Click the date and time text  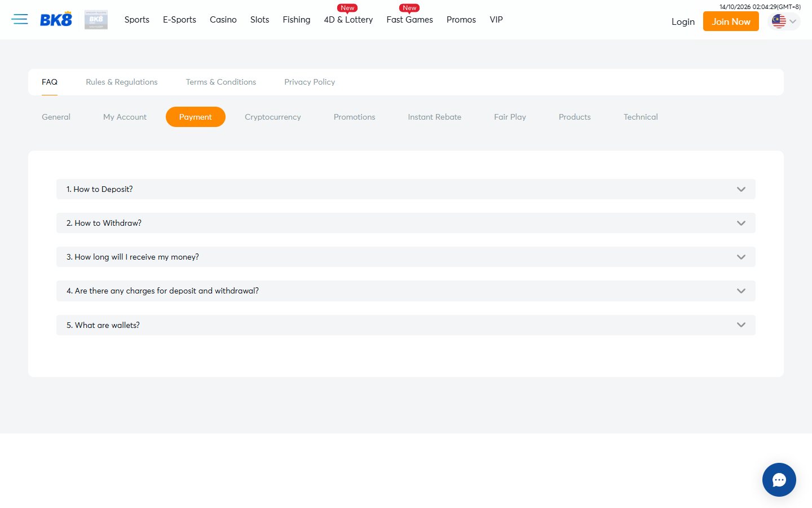(760, 7)
